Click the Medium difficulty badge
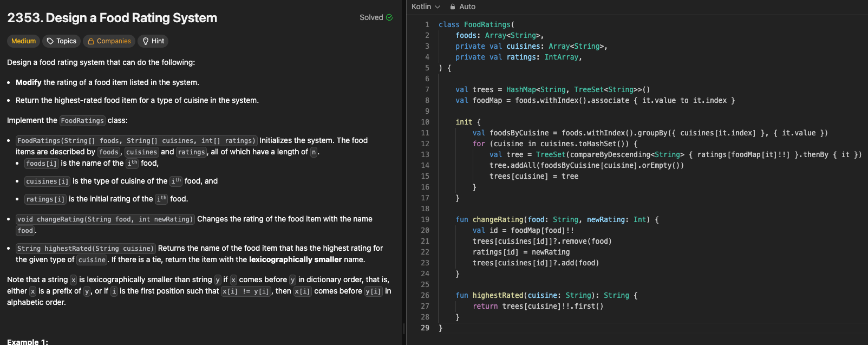Image resolution: width=868 pixels, height=345 pixels. [x=23, y=41]
